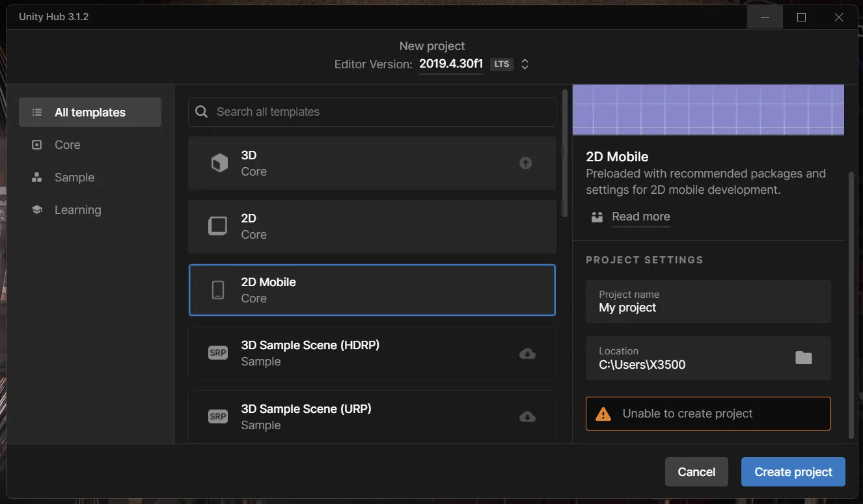Click cloud download icon on 3D Sample Scene (HDRP)
863x504 pixels.
[x=527, y=353]
